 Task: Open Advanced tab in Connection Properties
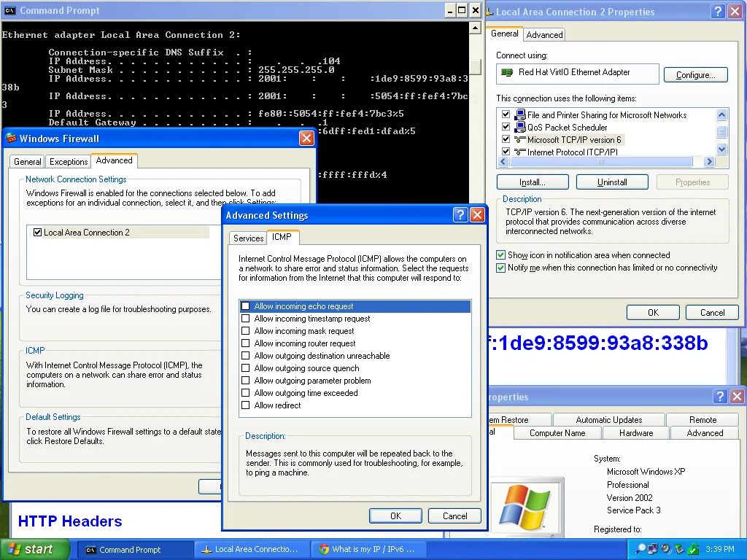coord(544,35)
